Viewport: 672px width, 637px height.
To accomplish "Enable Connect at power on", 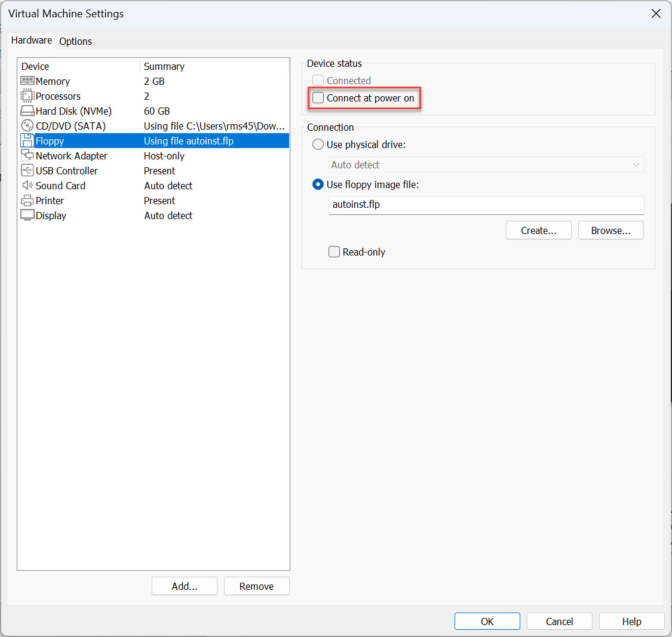I will (x=317, y=97).
